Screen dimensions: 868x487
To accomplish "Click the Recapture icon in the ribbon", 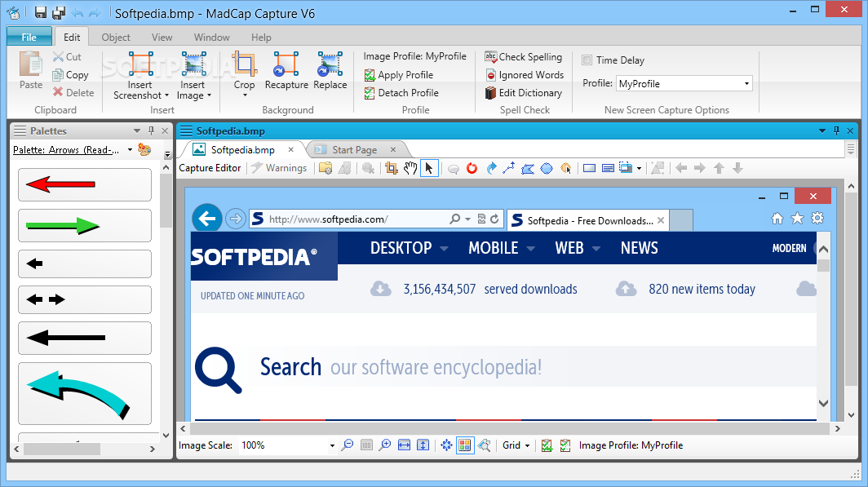I will click(x=286, y=64).
